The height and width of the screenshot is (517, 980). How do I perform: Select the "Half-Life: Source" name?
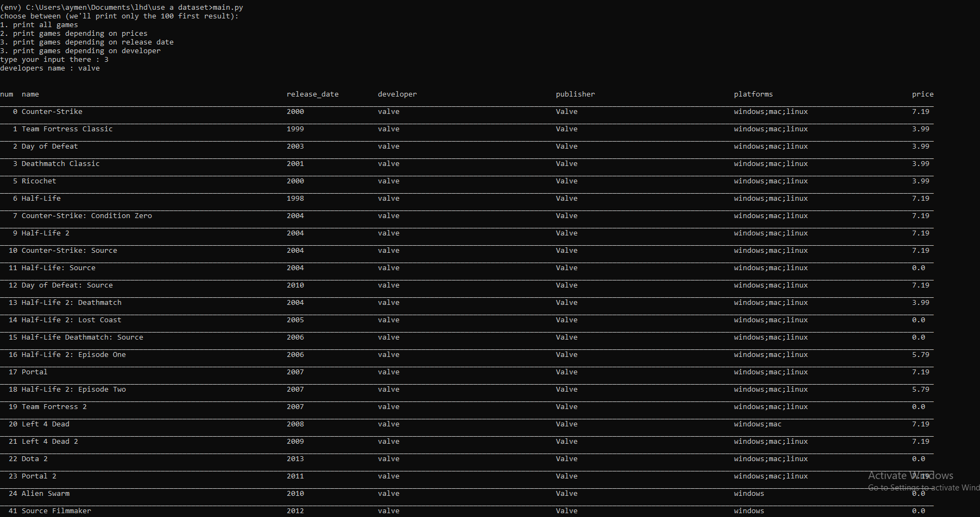tap(59, 267)
